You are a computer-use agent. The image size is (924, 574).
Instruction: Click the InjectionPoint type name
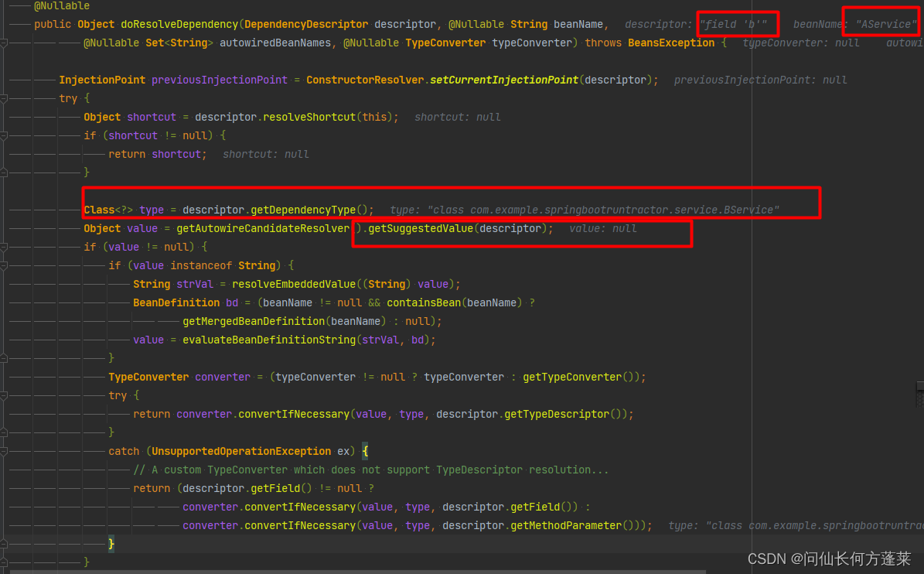coord(102,80)
